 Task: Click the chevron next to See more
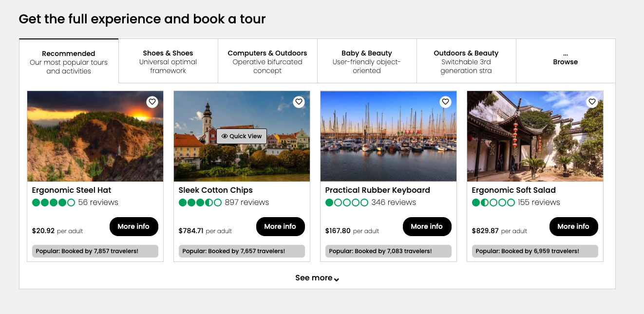[x=336, y=278]
